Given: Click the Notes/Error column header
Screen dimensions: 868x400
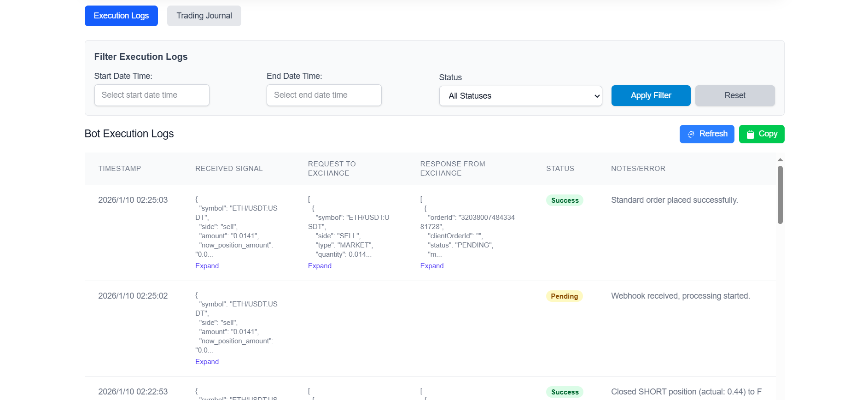Looking at the screenshot, I should coord(638,169).
